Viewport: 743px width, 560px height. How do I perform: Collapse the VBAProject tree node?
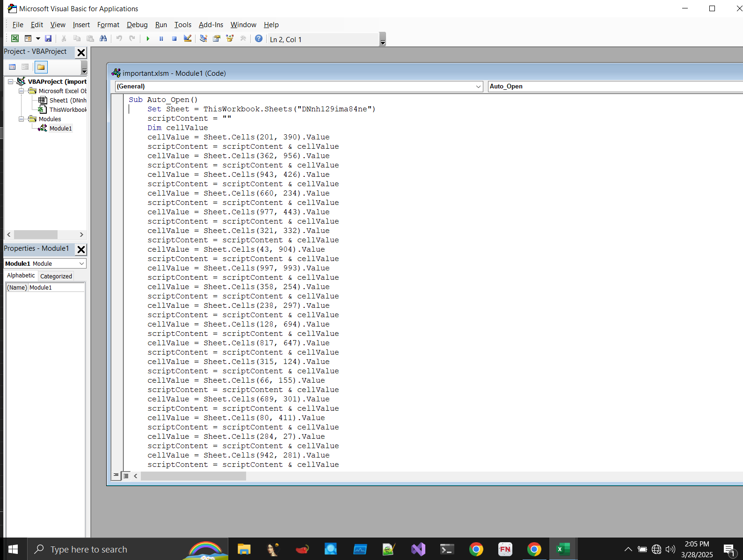(10, 81)
